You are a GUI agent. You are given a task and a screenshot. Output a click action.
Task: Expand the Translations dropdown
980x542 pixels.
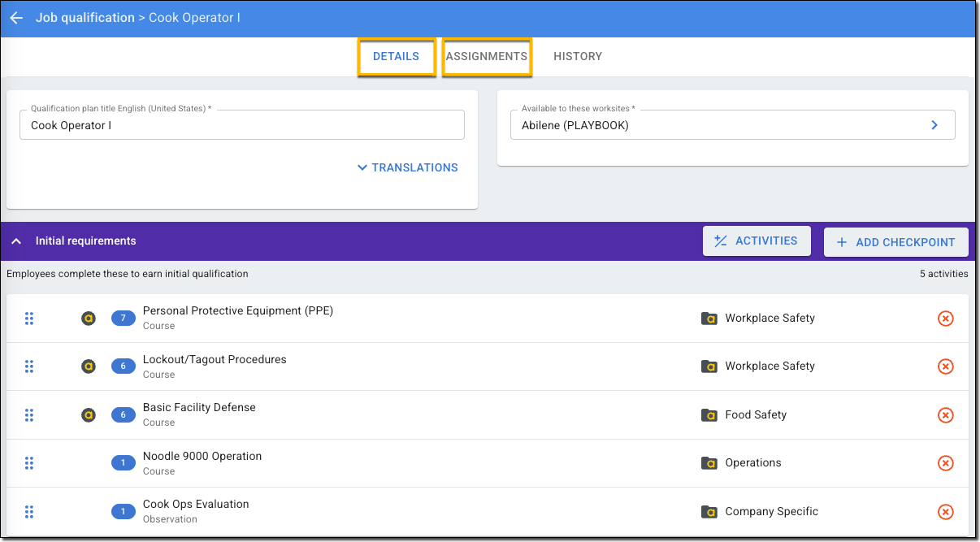coord(407,167)
